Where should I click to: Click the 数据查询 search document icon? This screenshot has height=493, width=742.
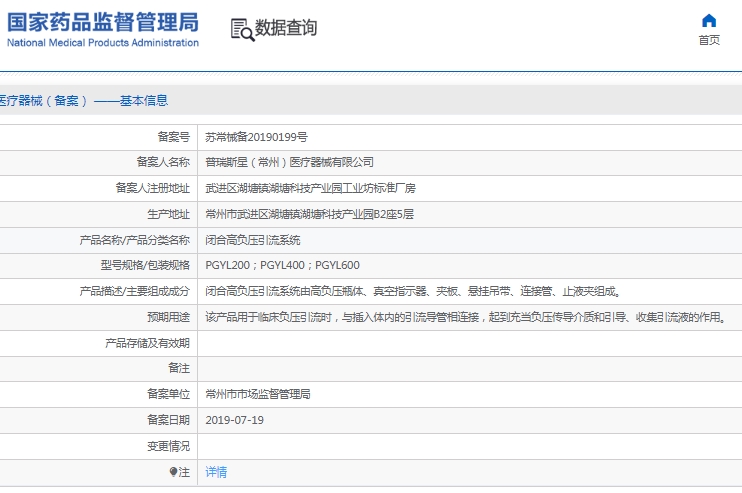pyautogui.click(x=242, y=29)
